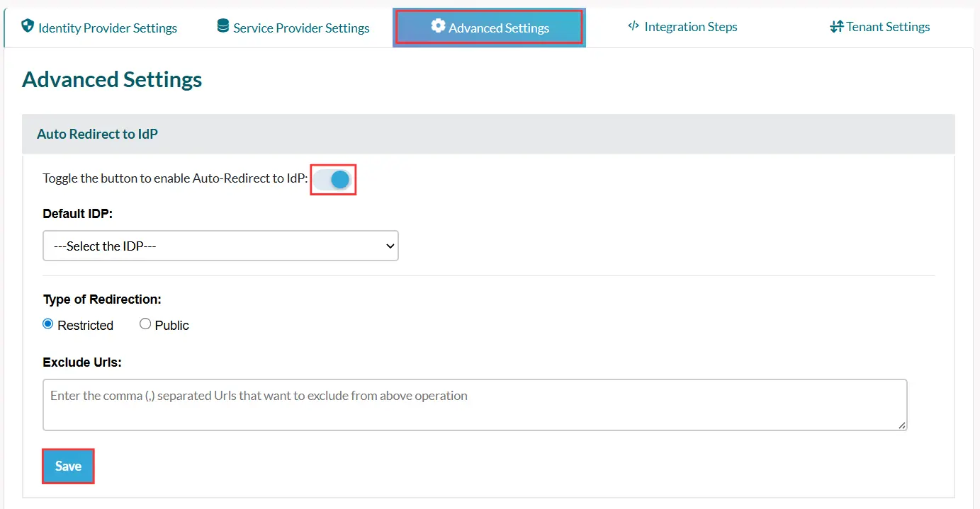Click the gear icon on Advanced Settings tab
The height and width of the screenshot is (509, 980).
tap(439, 26)
